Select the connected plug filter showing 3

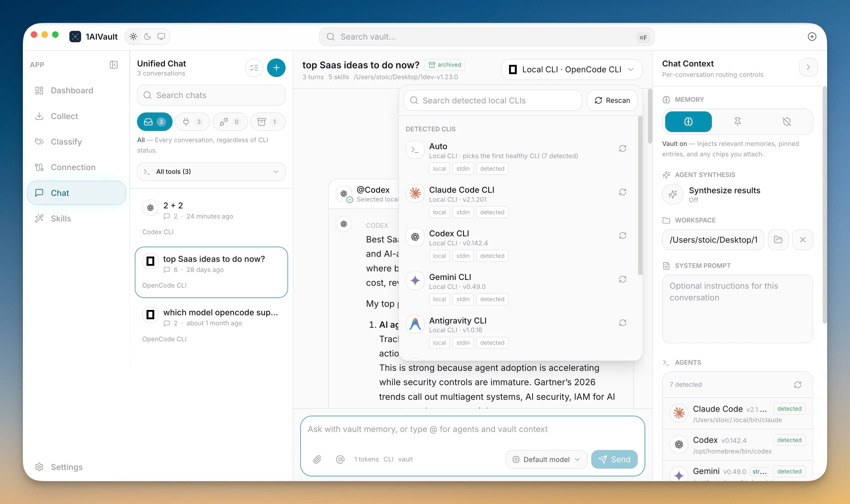pyautogui.click(x=192, y=121)
